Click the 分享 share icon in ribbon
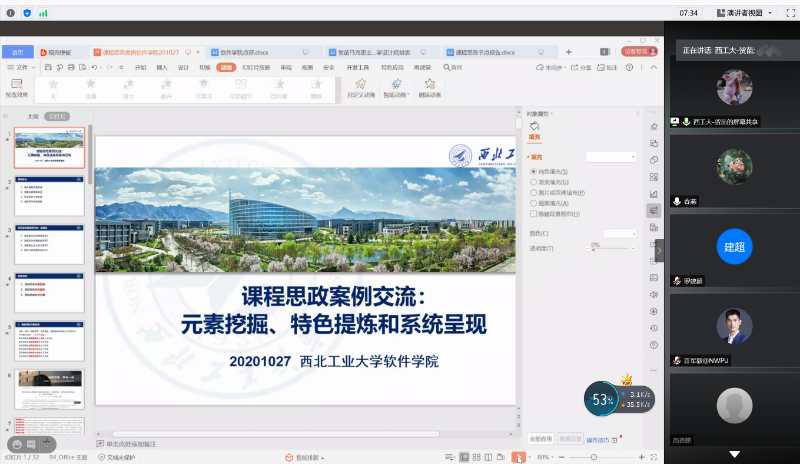 (579, 67)
